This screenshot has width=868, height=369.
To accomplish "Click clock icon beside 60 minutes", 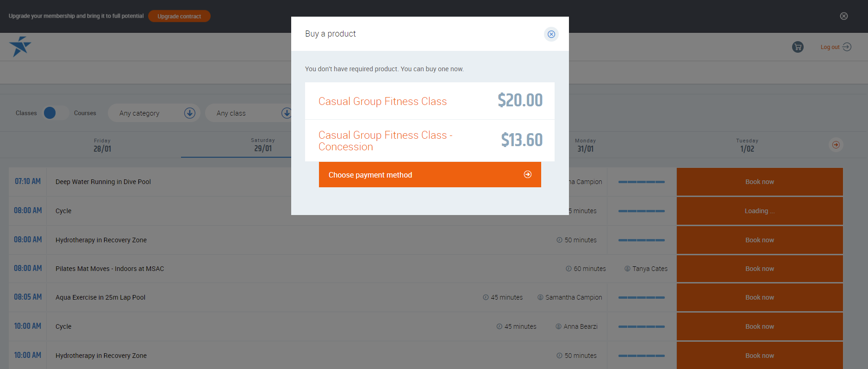I will (x=568, y=269).
